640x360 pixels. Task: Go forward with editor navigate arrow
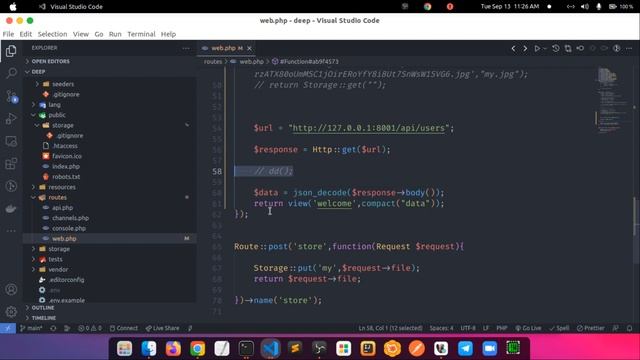(x=525, y=49)
